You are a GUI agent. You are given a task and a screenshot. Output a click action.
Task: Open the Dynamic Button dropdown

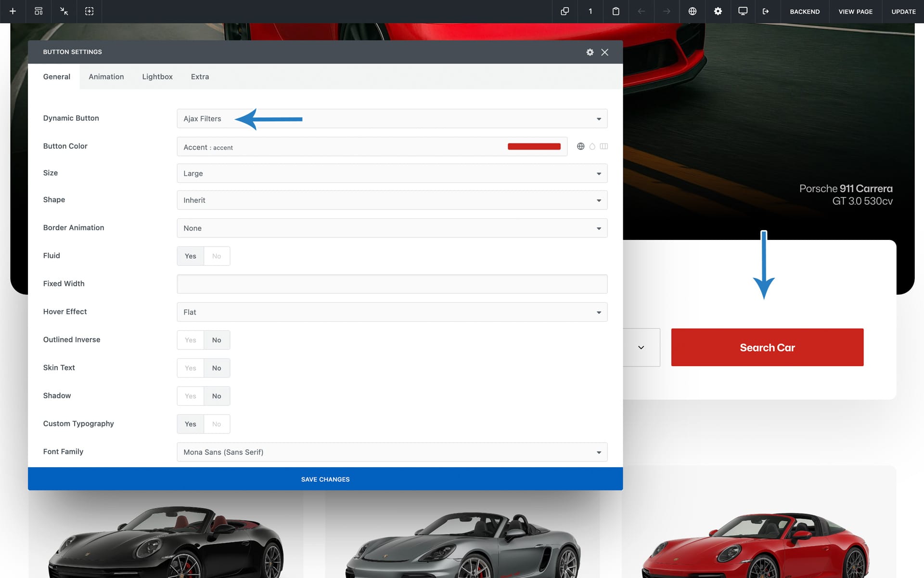[x=392, y=118]
